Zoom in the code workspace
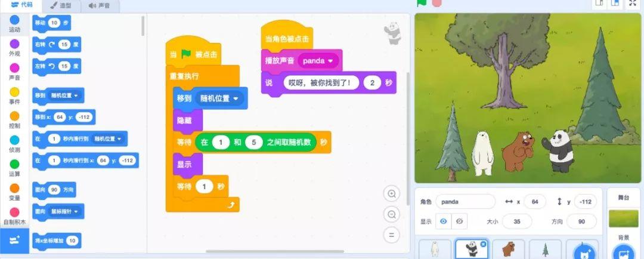 (x=392, y=193)
